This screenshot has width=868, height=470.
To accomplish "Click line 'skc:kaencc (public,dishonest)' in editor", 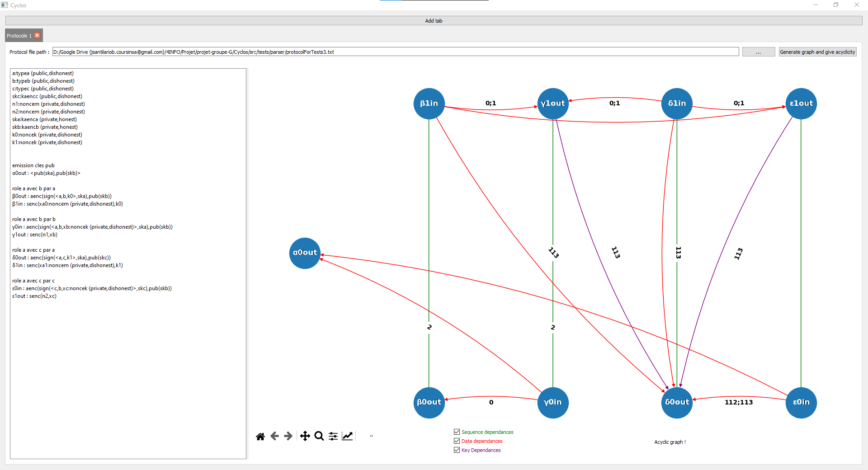I will (47, 96).
